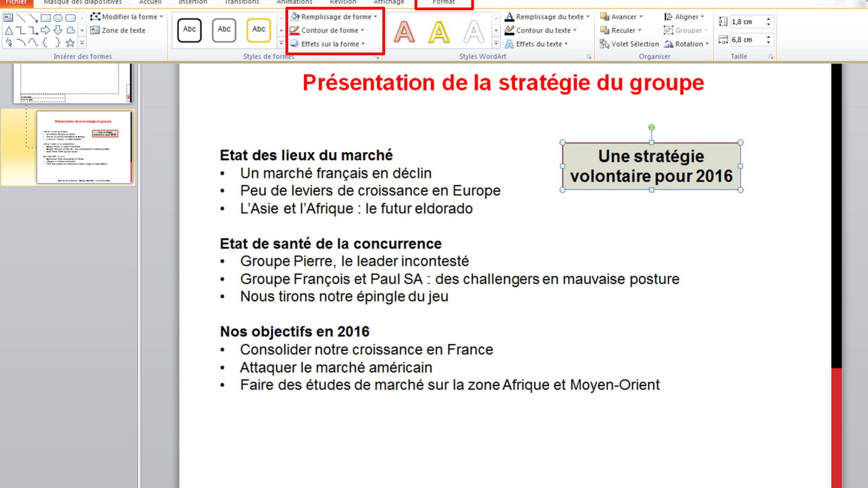Select the highlighted slide layout thumbnail
Viewport: 868px width, 488px height.
tap(84, 147)
